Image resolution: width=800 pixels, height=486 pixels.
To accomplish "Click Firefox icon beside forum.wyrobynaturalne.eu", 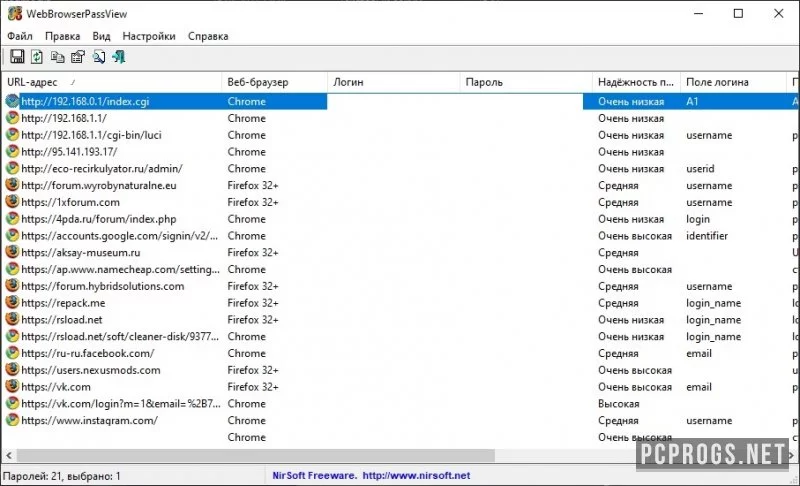I will tap(12, 185).
